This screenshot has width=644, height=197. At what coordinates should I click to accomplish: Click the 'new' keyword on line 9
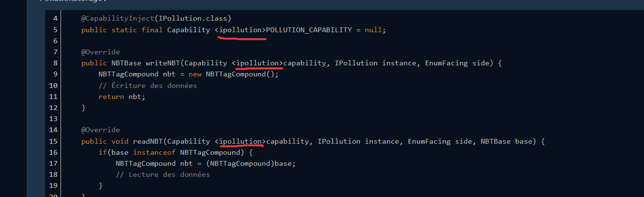click(x=195, y=74)
